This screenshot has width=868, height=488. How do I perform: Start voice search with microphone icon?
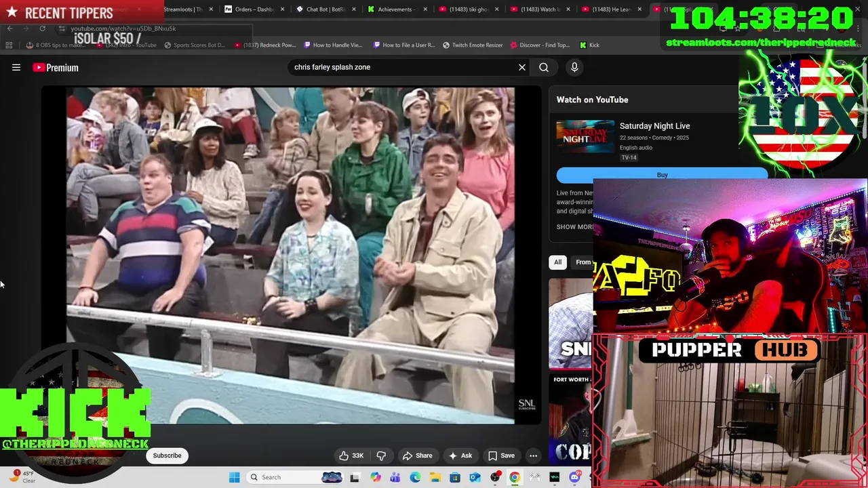point(574,67)
